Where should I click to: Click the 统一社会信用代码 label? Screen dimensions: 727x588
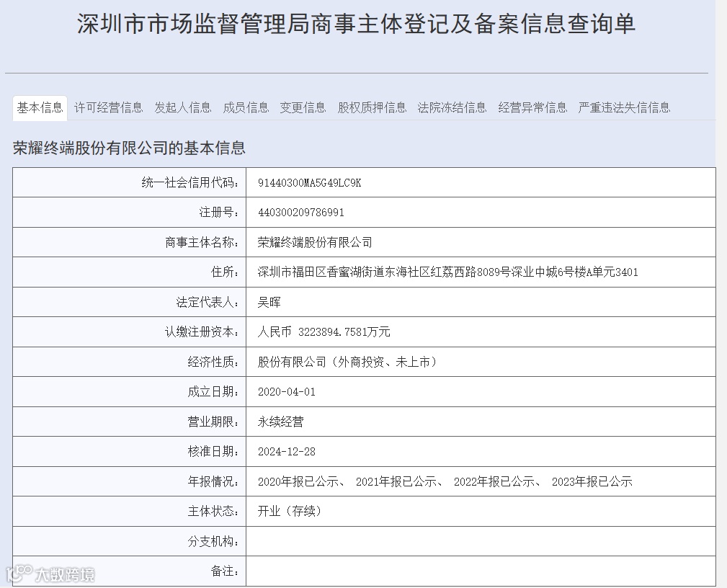[x=190, y=183]
